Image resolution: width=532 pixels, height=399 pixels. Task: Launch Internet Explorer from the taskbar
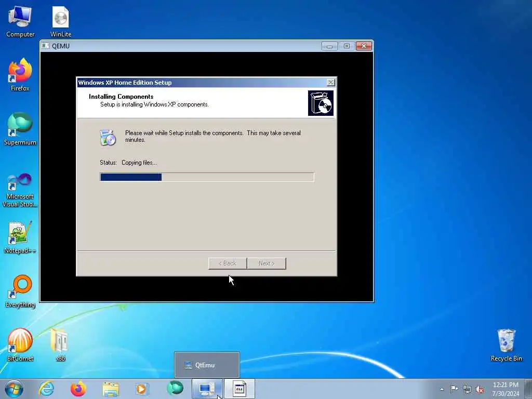pyautogui.click(x=46, y=389)
